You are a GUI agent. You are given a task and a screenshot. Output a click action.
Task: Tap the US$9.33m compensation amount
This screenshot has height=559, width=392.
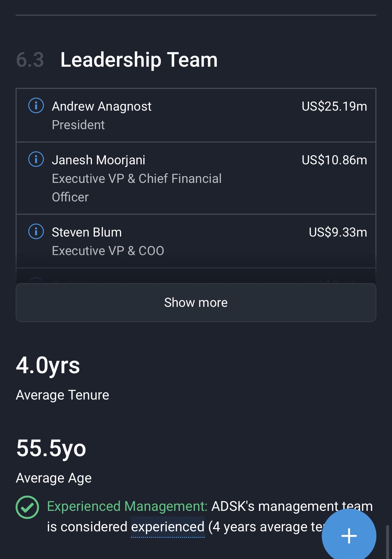(338, 232)
